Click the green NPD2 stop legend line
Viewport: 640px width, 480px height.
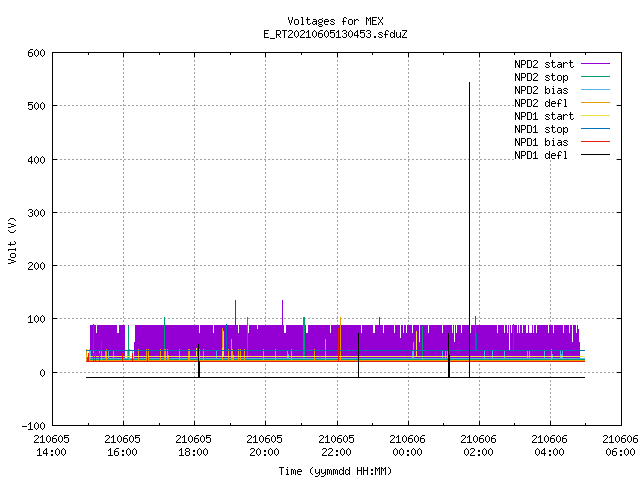point(596,77)
